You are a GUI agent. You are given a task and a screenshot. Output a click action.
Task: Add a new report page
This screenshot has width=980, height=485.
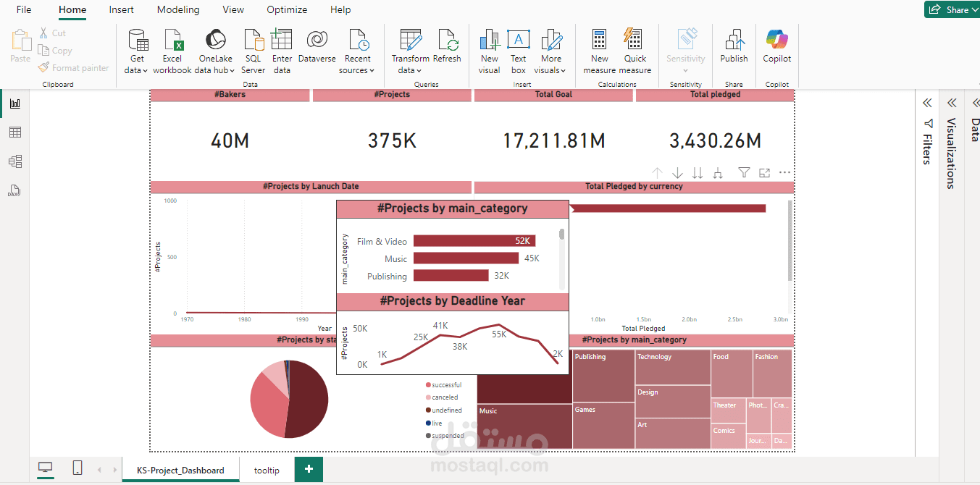tap(309, 470)
